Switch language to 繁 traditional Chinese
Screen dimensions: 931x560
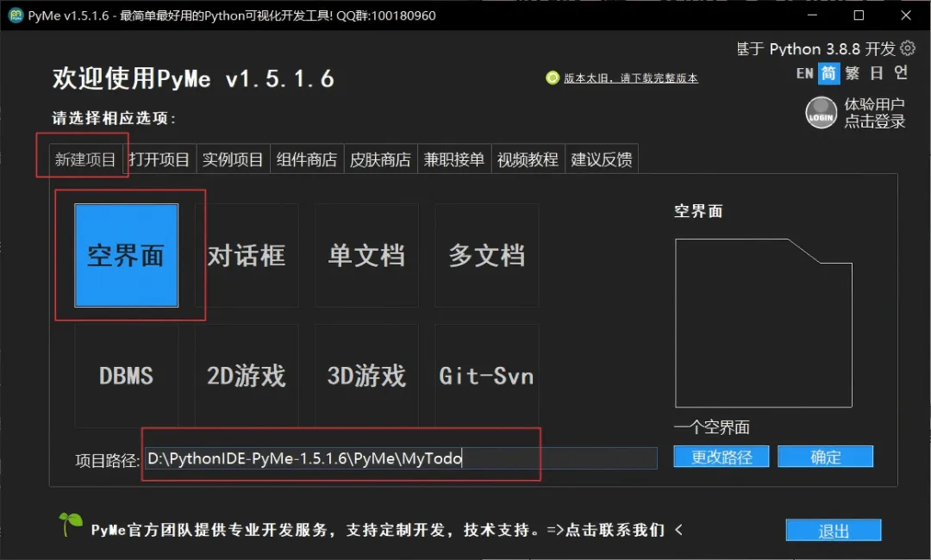point(853,73)
